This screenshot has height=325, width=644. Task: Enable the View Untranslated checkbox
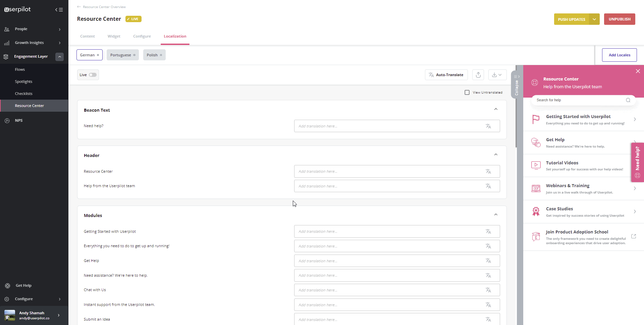[467, 92]
